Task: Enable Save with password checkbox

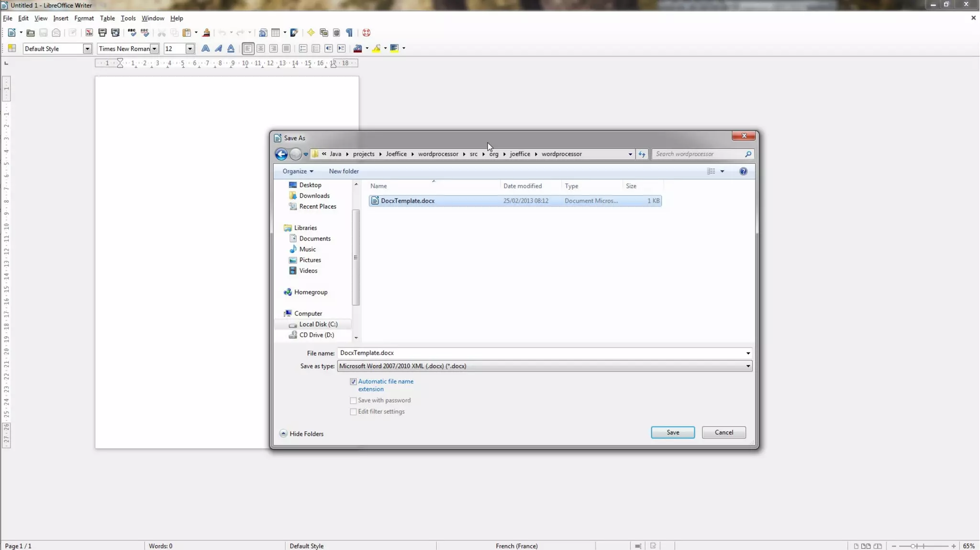Action: pos(353,400)
